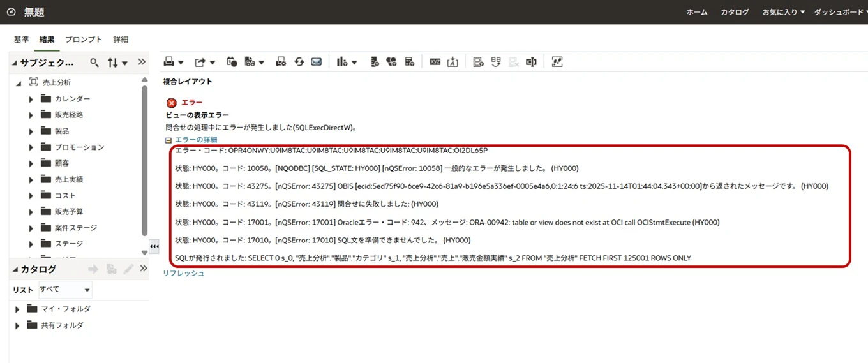Click the new group icon

tap(375, 62)
